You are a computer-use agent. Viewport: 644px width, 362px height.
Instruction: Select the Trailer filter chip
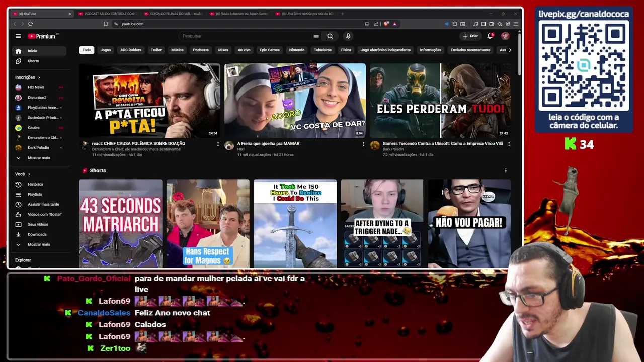[156, 50]
